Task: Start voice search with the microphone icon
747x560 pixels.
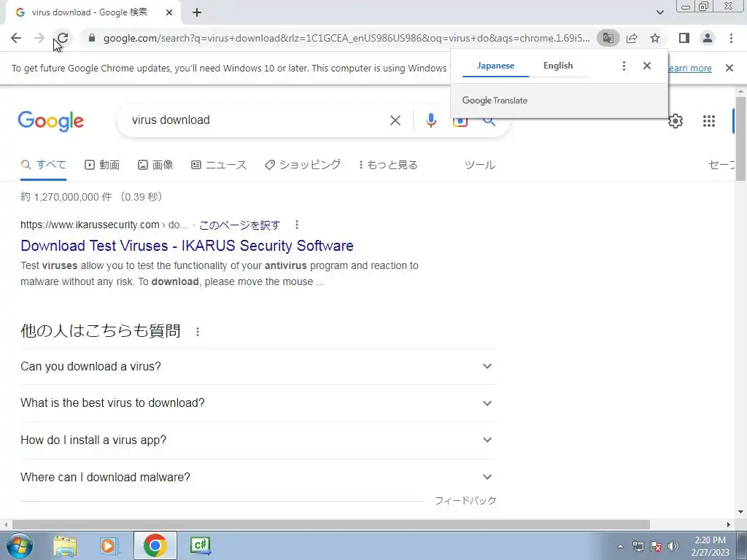Action: 430,120
